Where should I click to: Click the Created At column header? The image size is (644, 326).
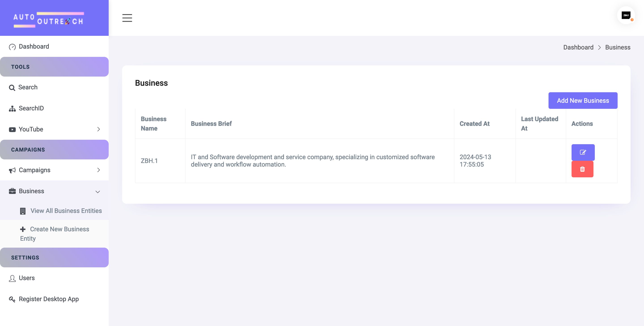474,123
